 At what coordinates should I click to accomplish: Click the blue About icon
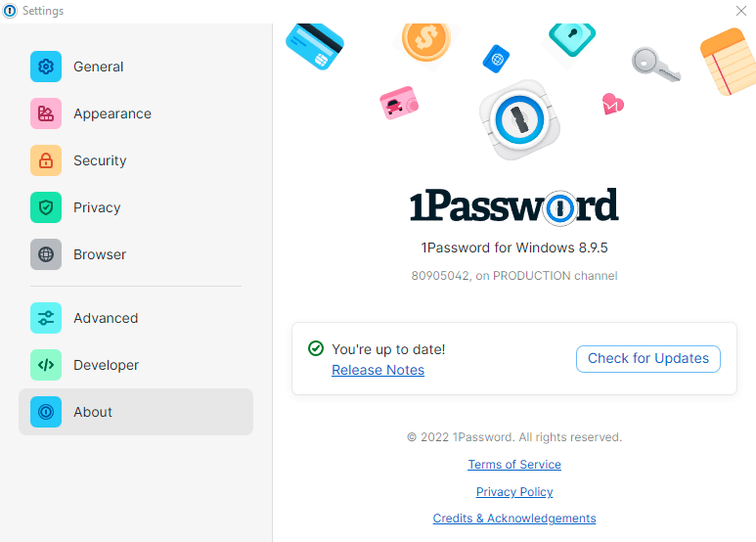click(x=46, y=412)
